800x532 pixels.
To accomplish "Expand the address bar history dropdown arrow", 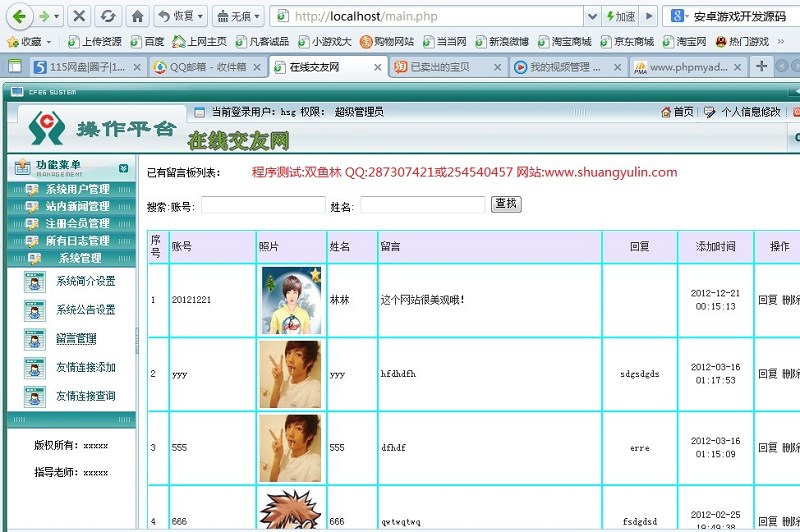I will pyautogui.click(x=592, y=16).
